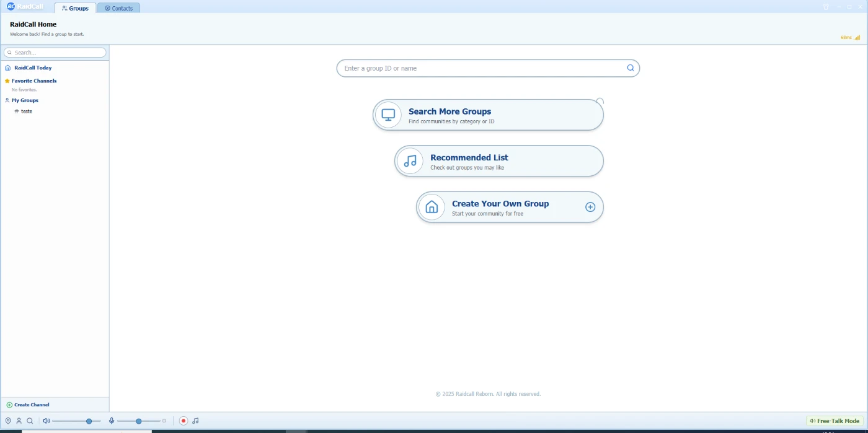Adjust the speaker volume slider handle
Screen dimensions: 868x433
tap(89, 421)
